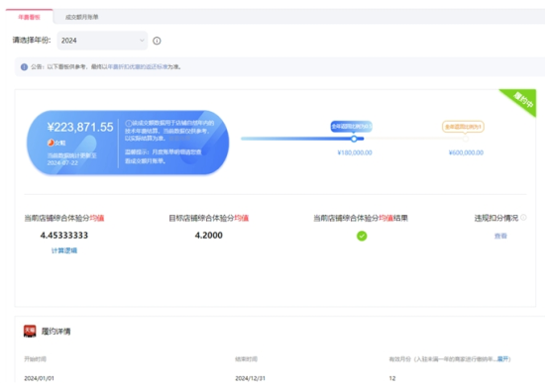545x392 pixels.
Task: Click the 12 effective months value
Action: click(x=392, y=378)
